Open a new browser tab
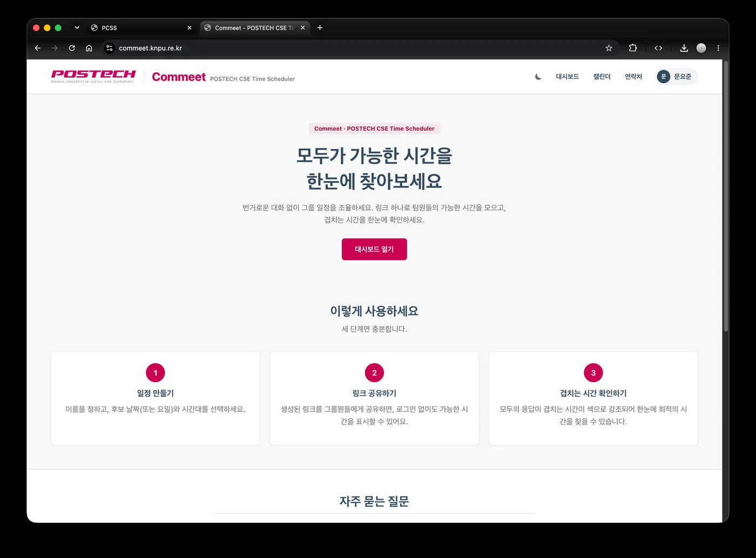Screen dimensions: 756x558 point(320,28)
